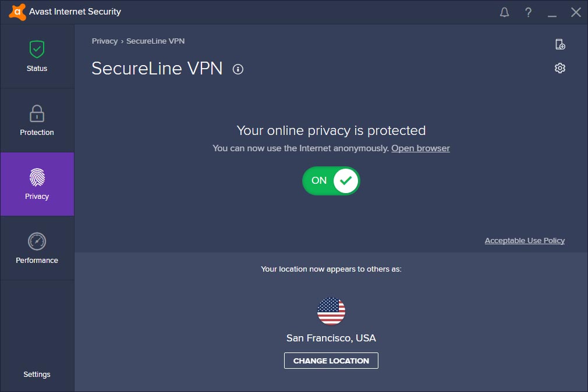Screen dimensions: 588x392
Task: Click the CHANGE LOCATION button
Action: coord(331,361)
